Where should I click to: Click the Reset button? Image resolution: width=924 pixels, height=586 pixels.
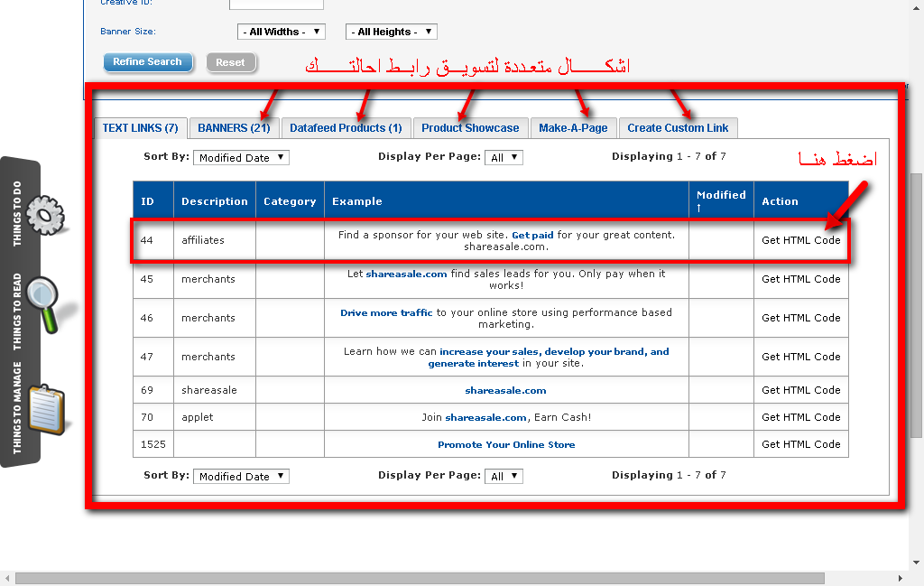pyautogui.click(x=230, y=62)
